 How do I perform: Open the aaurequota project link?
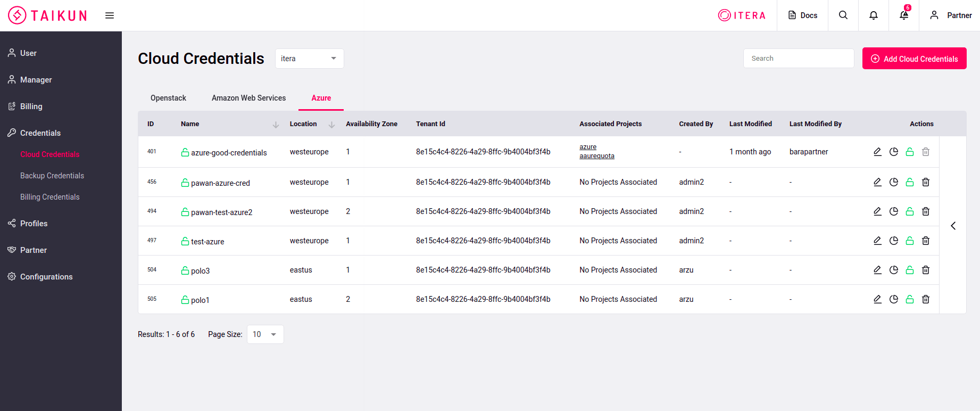click(x=596, y=156)
